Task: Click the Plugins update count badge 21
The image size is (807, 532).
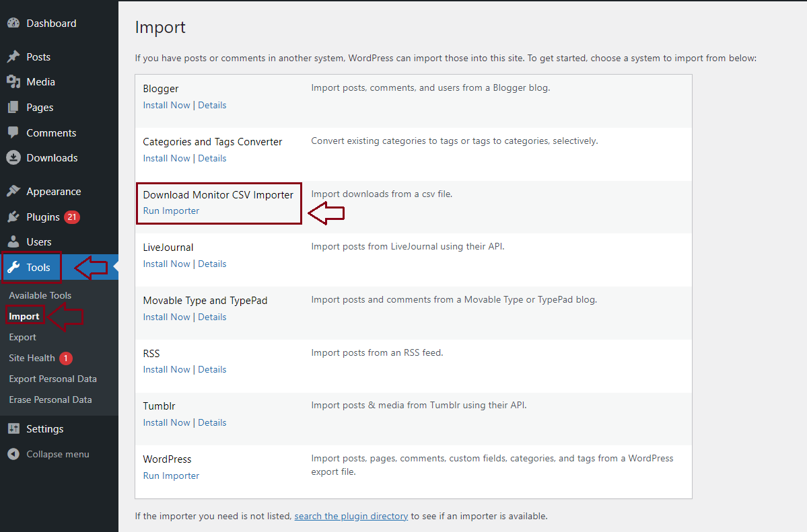Action: coord(72,217)
